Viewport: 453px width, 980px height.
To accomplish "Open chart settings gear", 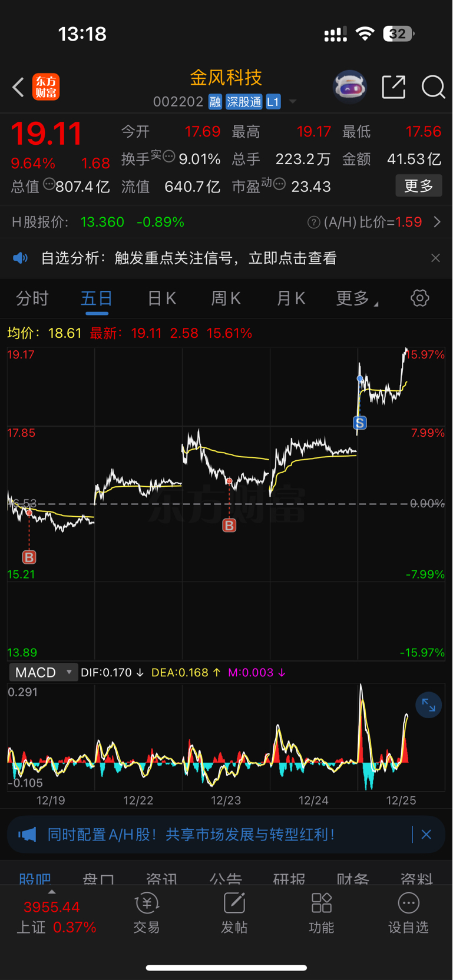I will tap(420, 298).
